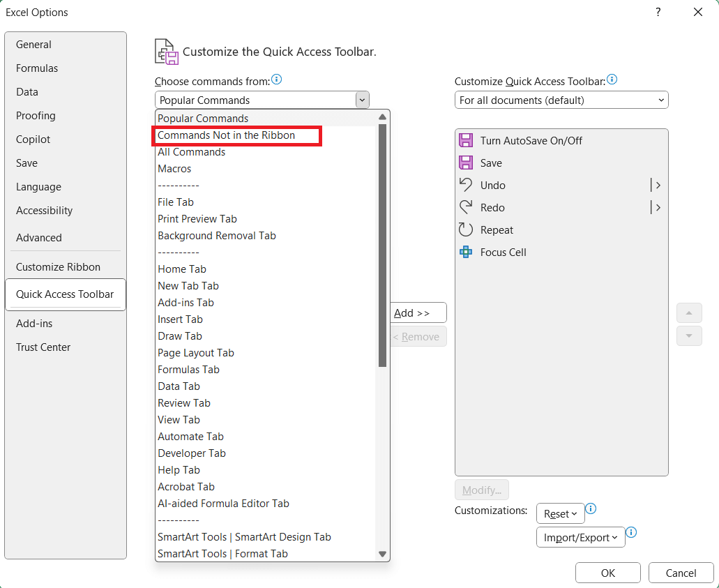
Task: Click info icon beside Customize Quick Access Toolbar
Action: click(x=612, y=80)
